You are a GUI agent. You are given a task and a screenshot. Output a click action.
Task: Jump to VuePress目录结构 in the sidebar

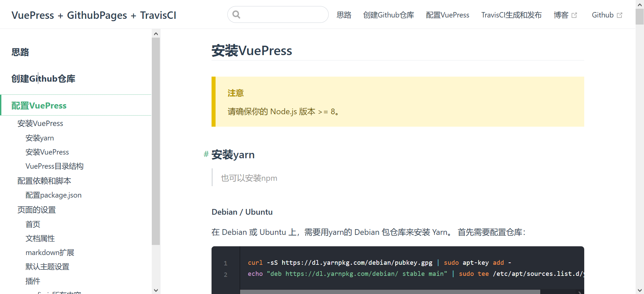54,166
